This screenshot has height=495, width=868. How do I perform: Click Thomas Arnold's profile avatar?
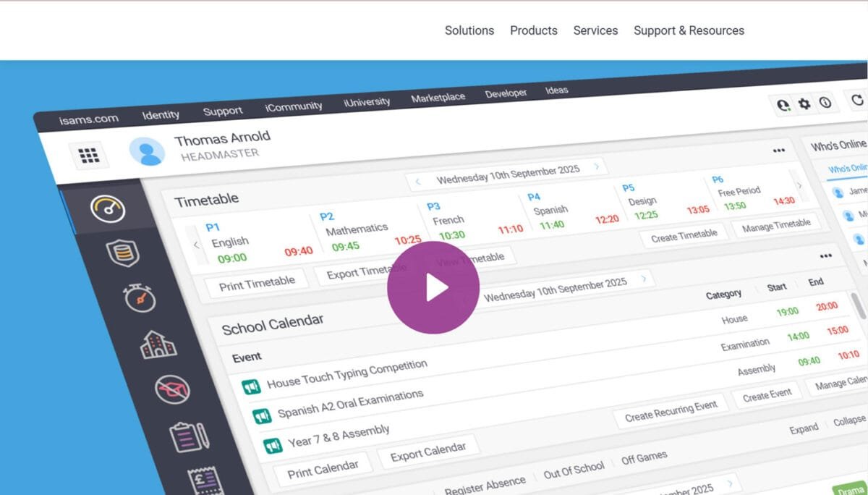(147, 151)
